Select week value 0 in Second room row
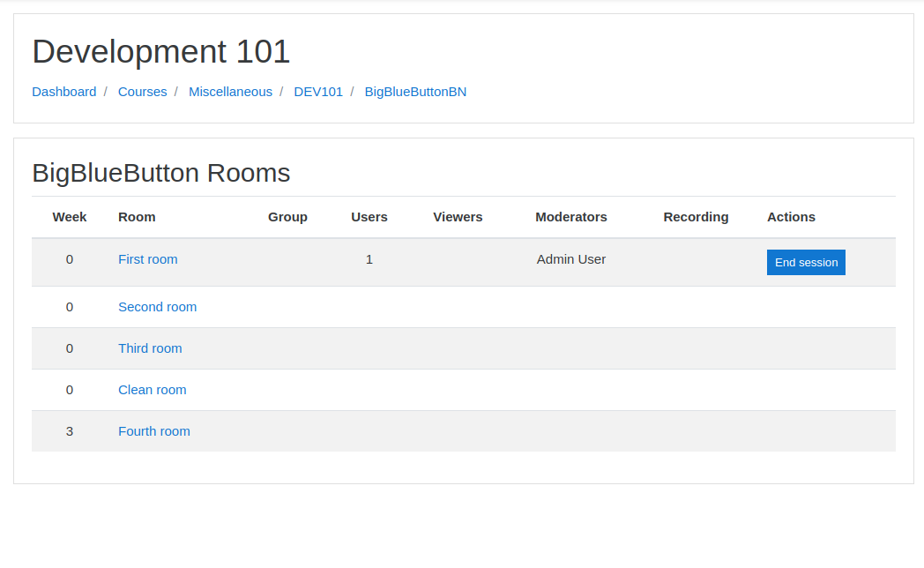The height and width of the screenshot is (568, 924). (x=70, y=307)
